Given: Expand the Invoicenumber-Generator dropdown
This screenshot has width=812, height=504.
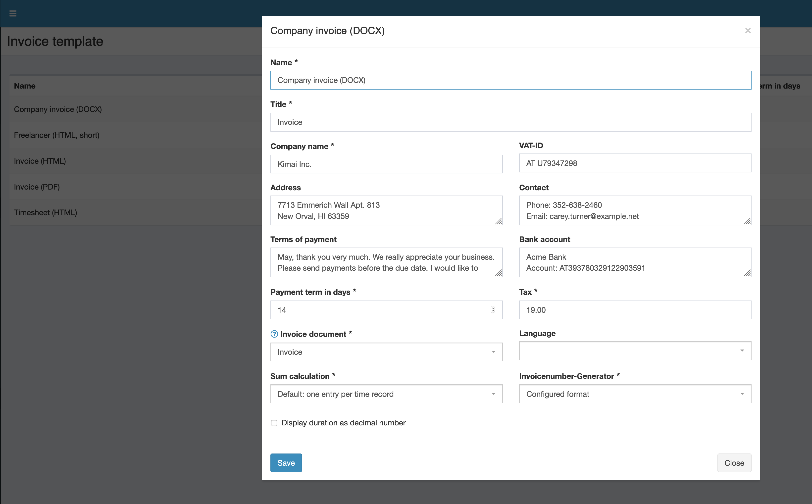Looking at the screenshot, I should 635,394.
